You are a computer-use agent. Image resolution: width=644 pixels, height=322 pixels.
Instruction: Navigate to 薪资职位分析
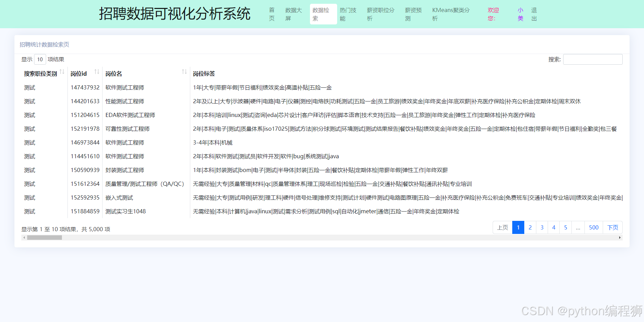[x=380, y=14]
